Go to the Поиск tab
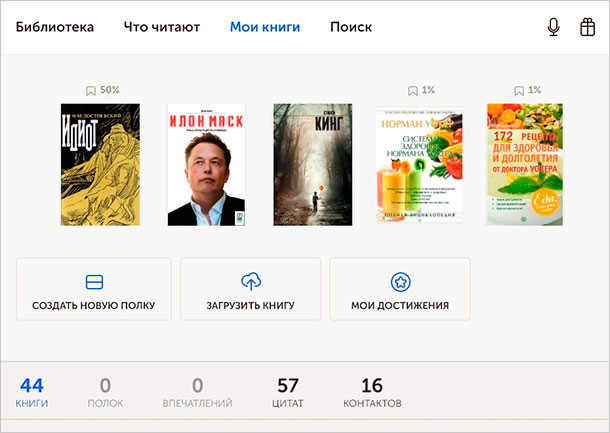610x433 pixels. [351, 27]
